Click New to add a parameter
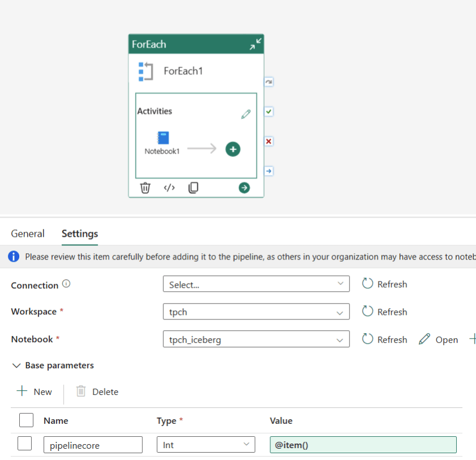This screenshot has height=460, width=476. pos(35,391)
